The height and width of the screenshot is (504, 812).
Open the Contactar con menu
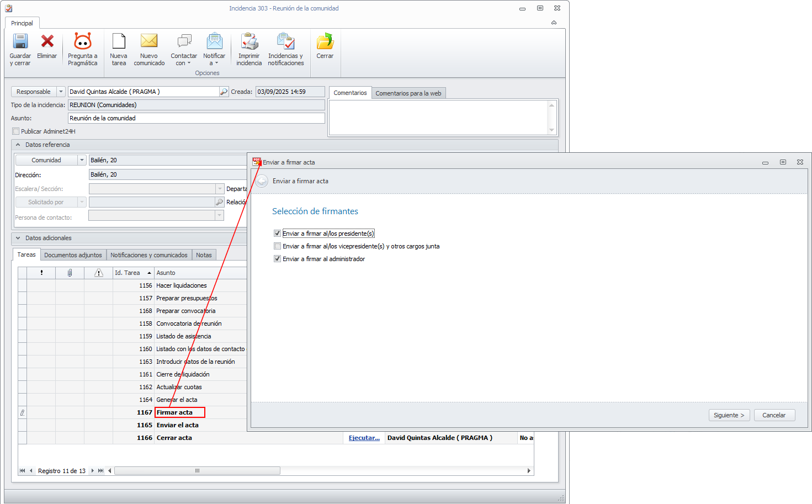[184, 49]
